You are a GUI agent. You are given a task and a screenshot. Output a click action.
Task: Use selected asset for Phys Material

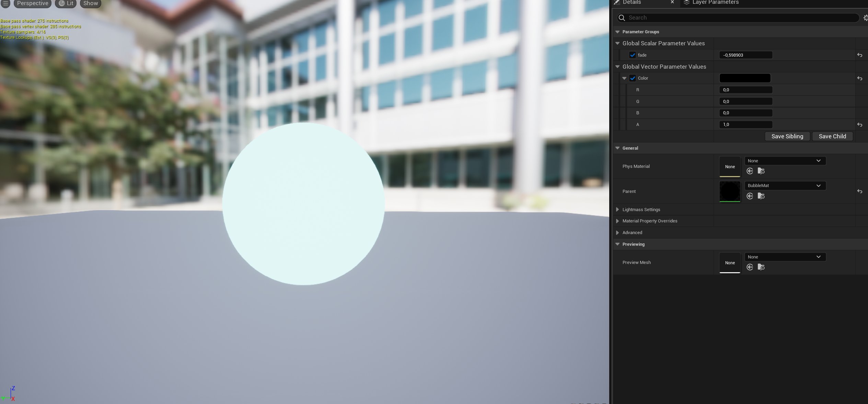(750, 171)
